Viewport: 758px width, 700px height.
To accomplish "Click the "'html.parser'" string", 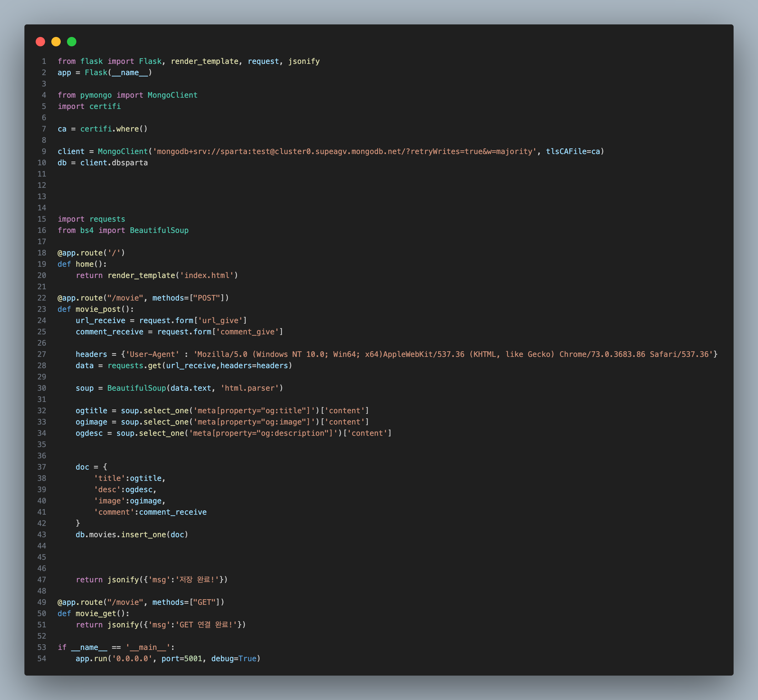I will point(250,388).
